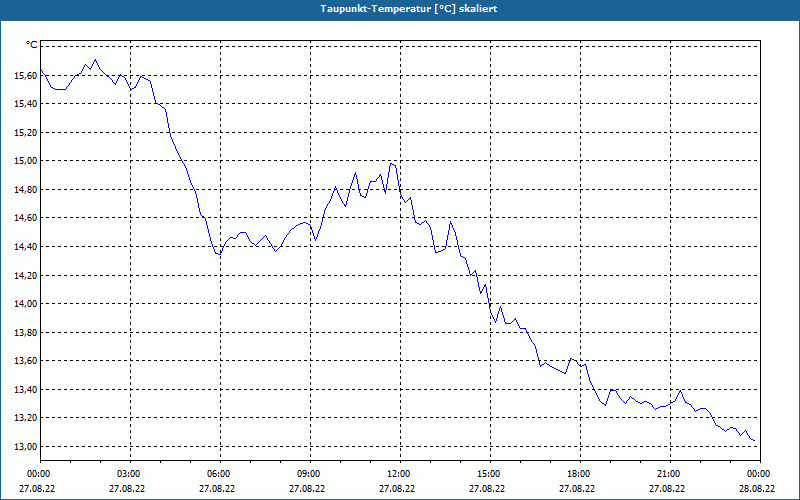Image resolution: width=800 pixels, height=500 pixels.
Task: Click the 03:00 x-axis time label
Action: [x=128, y=474]
